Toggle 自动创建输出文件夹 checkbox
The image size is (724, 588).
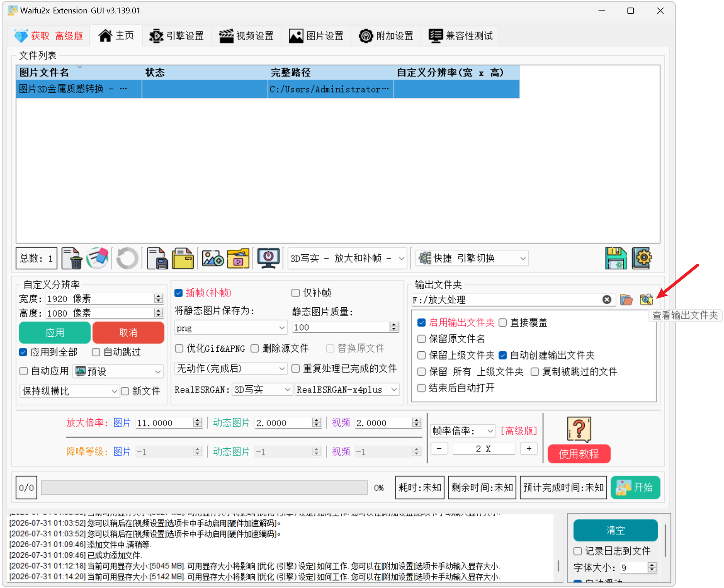click(503, 355)
